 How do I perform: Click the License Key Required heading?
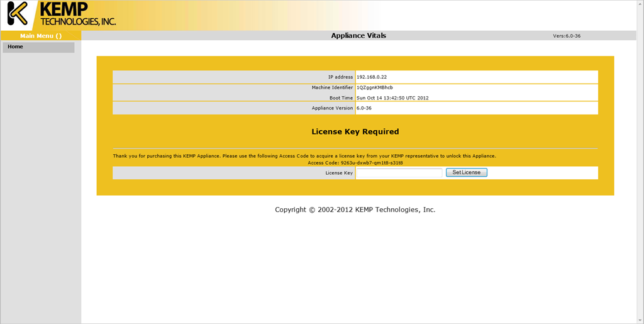355,132
